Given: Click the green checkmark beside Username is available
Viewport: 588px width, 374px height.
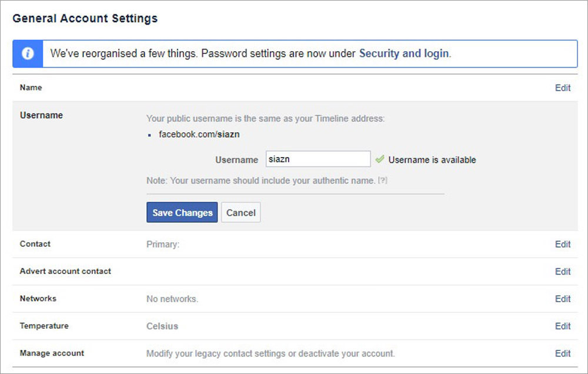Looking at the screenshot, I should (x=380, y=159).
